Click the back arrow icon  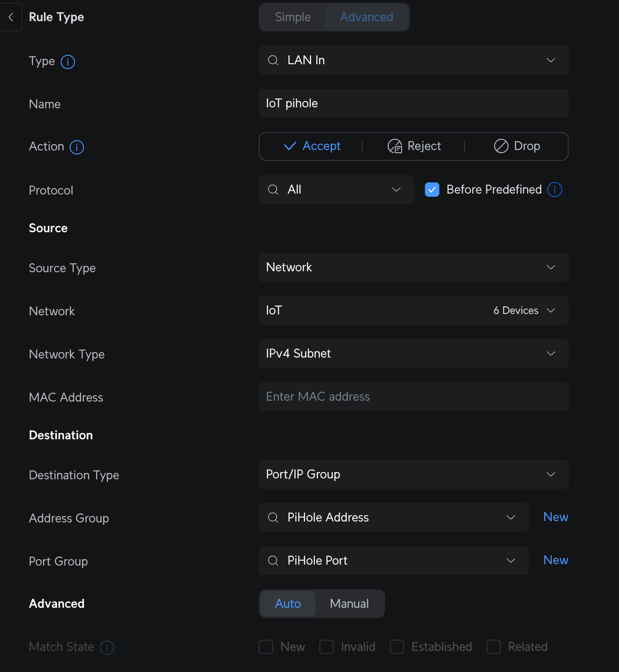pyautogui.click(x=11, y=17)
